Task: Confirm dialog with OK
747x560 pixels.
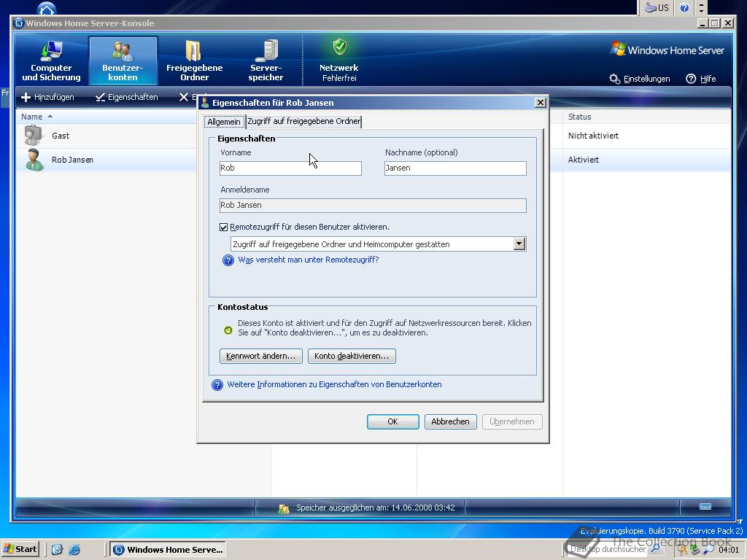Action: 393,422
